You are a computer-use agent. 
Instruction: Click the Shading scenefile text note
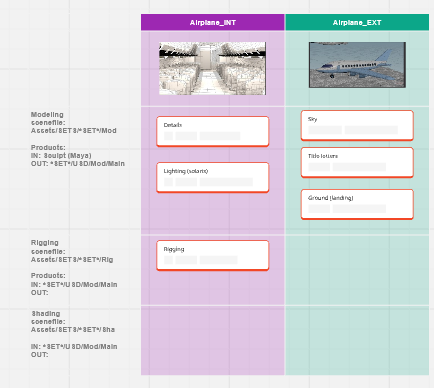[x=74, y=334]
